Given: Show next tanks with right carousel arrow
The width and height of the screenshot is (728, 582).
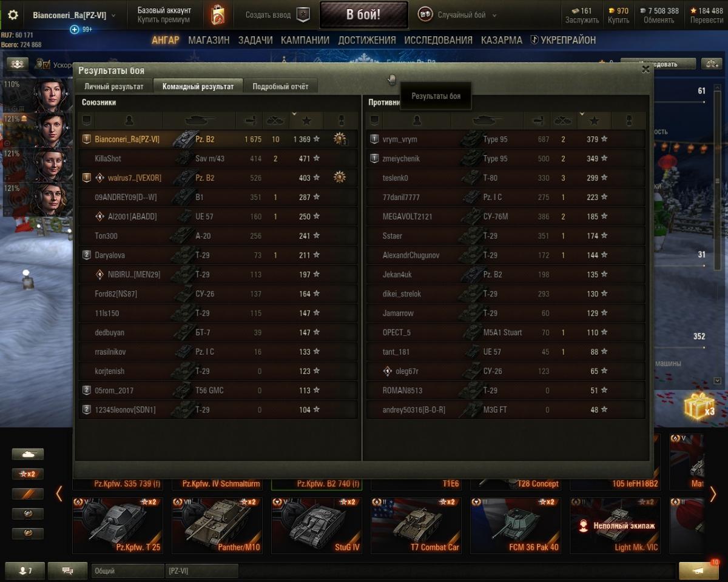Looking at the screenshot, I should (713, 493).
